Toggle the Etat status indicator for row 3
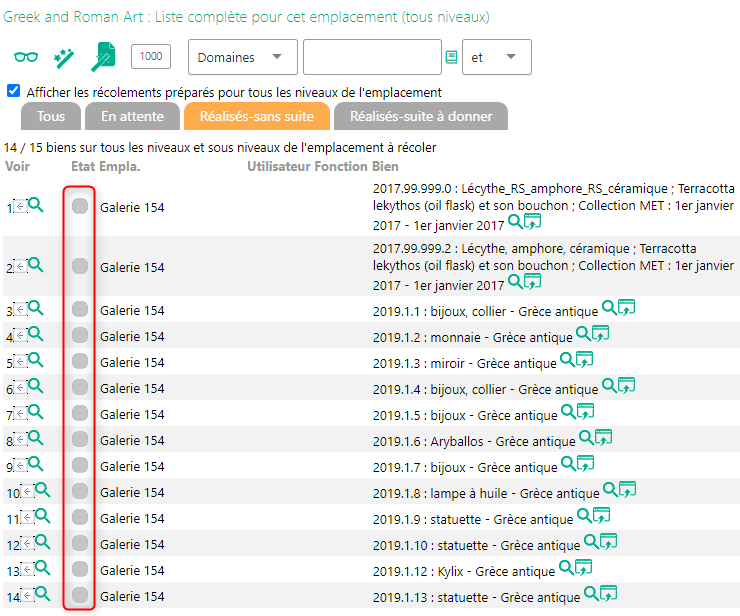740x616 pixels. pos(80,310)
